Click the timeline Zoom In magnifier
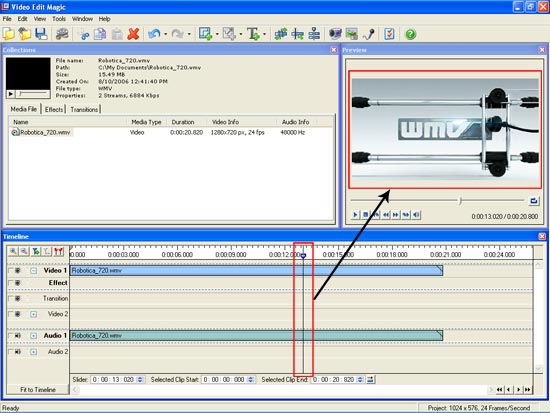 tap(13, 251)
